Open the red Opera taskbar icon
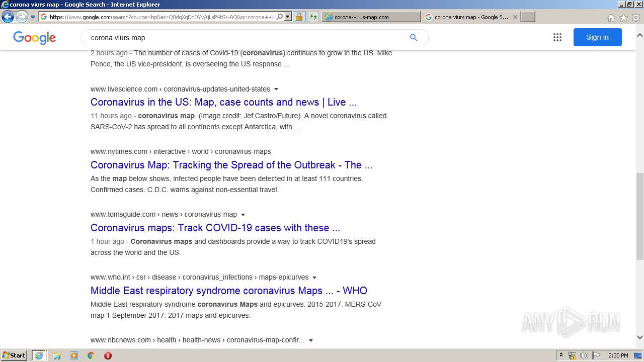This screenshot has height=362, width=644. [x=108, y=355]
